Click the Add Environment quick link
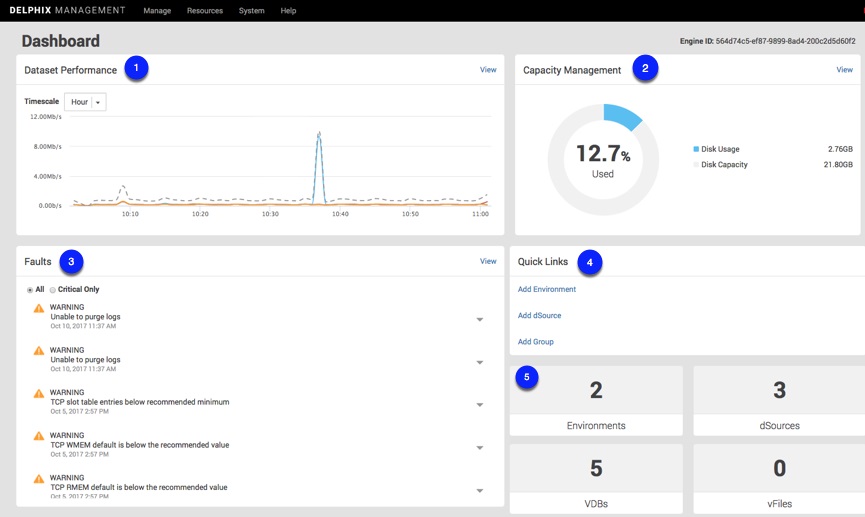Image resolution: width=865 pixels, height=517 pixels. coord(547,289)
